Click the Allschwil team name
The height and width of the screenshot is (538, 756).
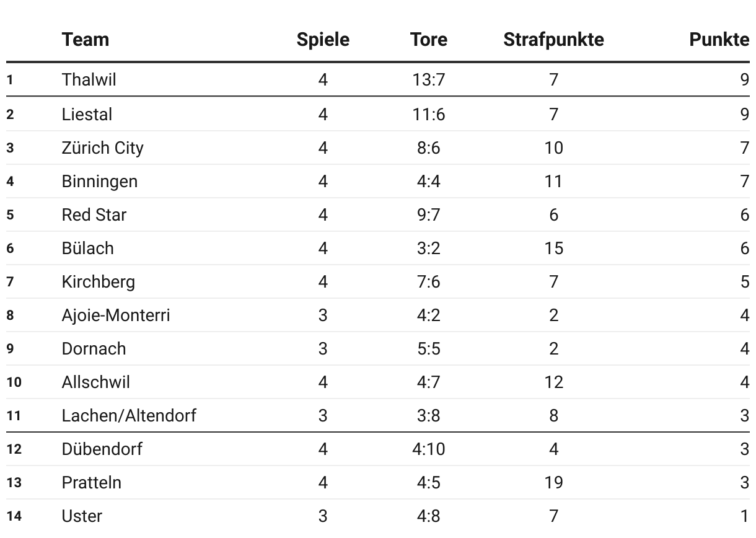[96, 382]
